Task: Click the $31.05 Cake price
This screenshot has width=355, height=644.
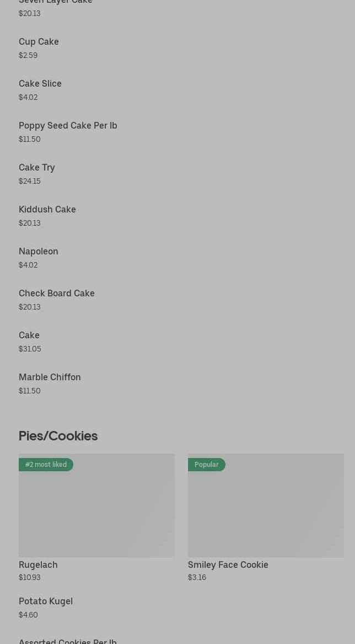Action: tap(30, 349)
